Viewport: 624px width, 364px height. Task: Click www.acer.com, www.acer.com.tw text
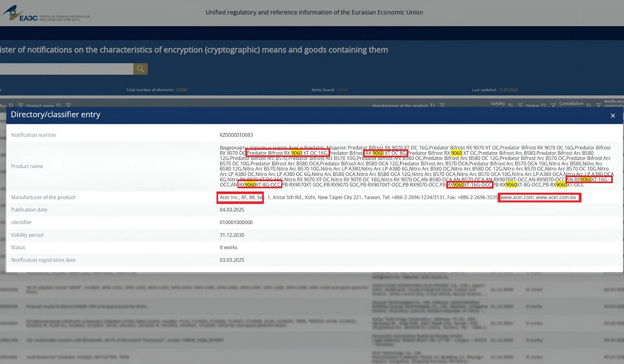pyautogui.click(x=538, y=197)
